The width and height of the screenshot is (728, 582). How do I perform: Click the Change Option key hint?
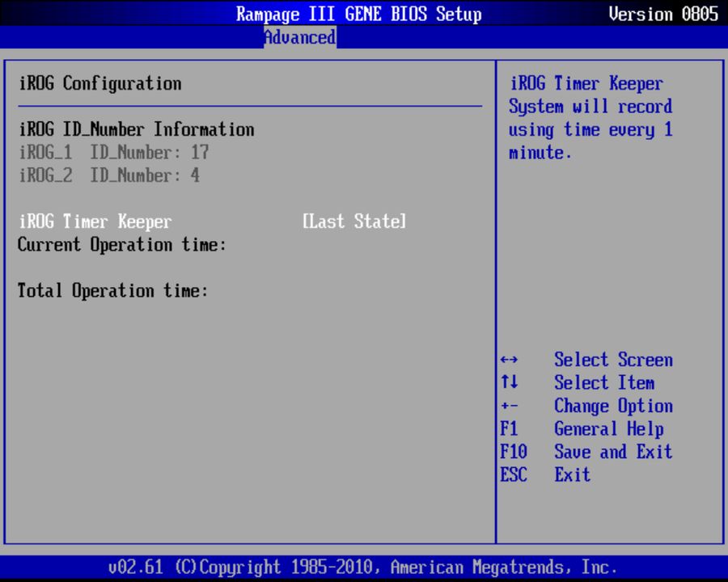[613, 406]
